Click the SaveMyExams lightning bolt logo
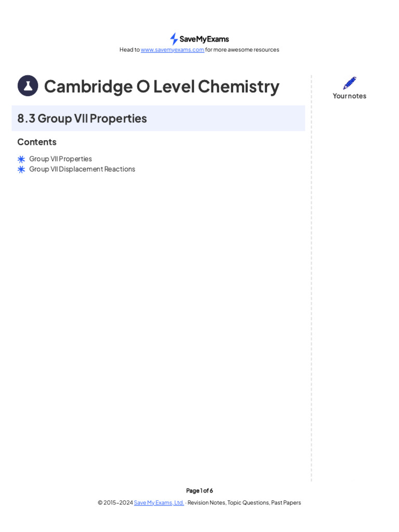This screenshot has width=399, height=532. pyautogui.click(x=174, y=39)
